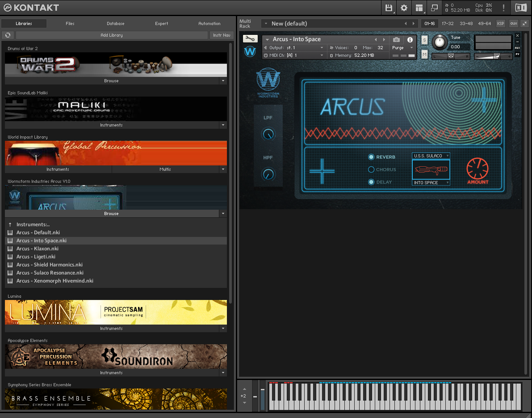Screen dimensions: 532x418
Task: Open the options gear icon
Action: point(404,8)
